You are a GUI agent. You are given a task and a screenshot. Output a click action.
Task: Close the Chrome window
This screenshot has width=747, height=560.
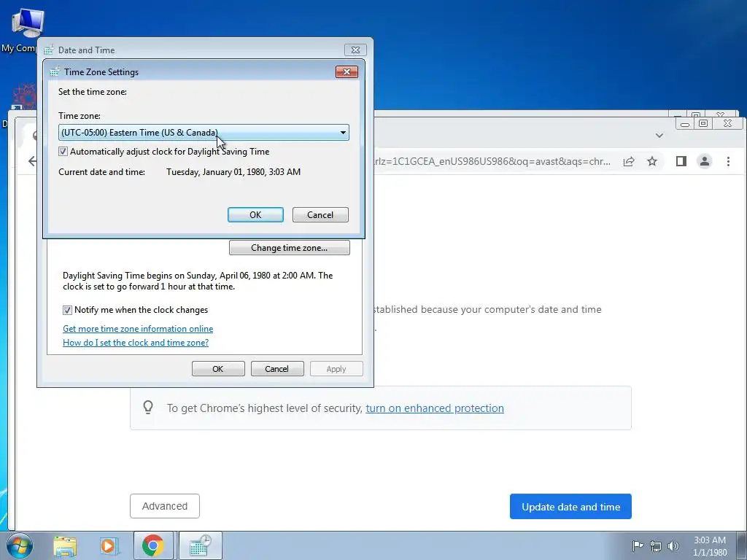click(x=727, y=123)
